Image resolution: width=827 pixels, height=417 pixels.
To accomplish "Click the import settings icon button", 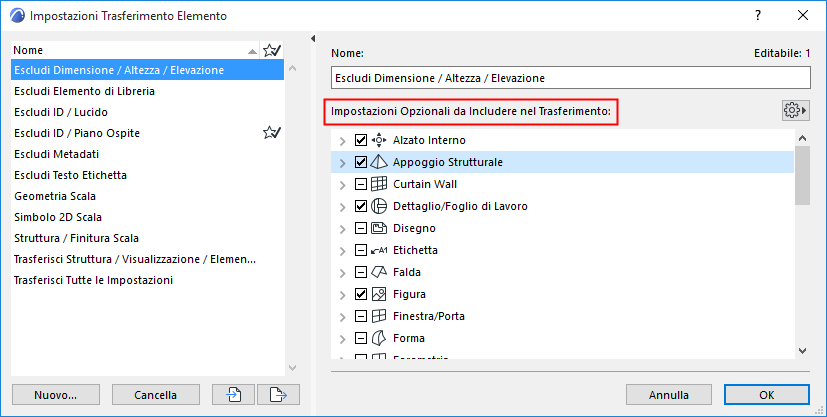I will click(235, 395).
